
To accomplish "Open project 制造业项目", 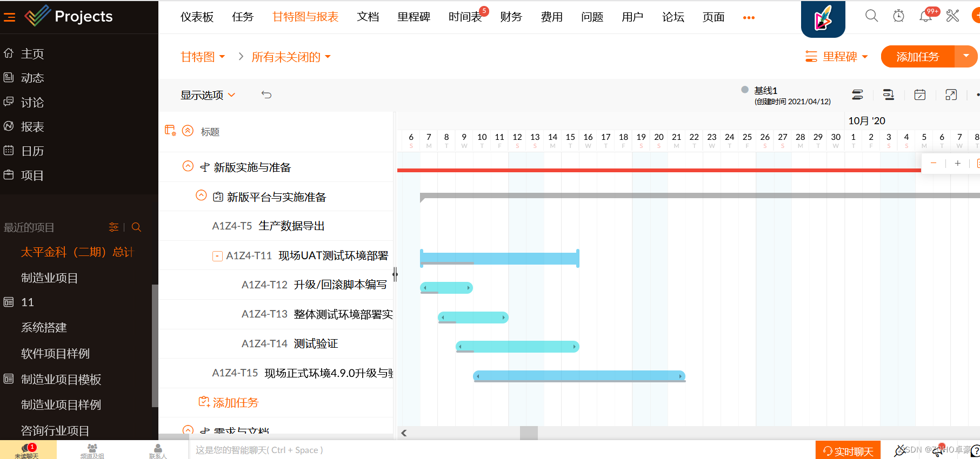I will pos(49,278).
